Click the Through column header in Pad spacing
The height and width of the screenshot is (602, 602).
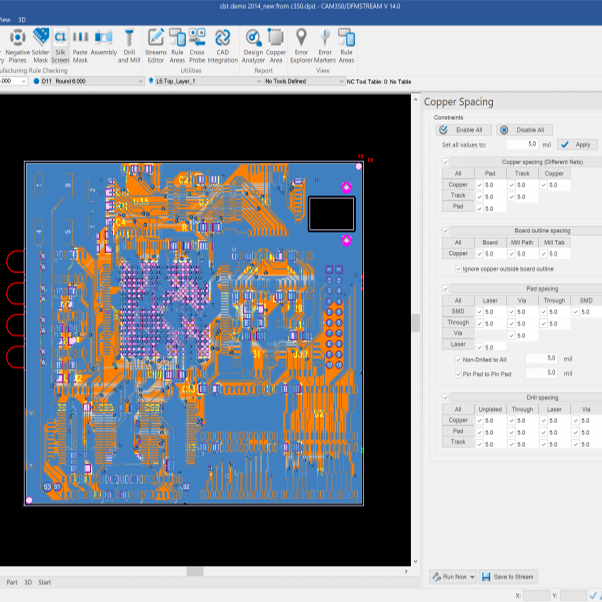(554, 300)
